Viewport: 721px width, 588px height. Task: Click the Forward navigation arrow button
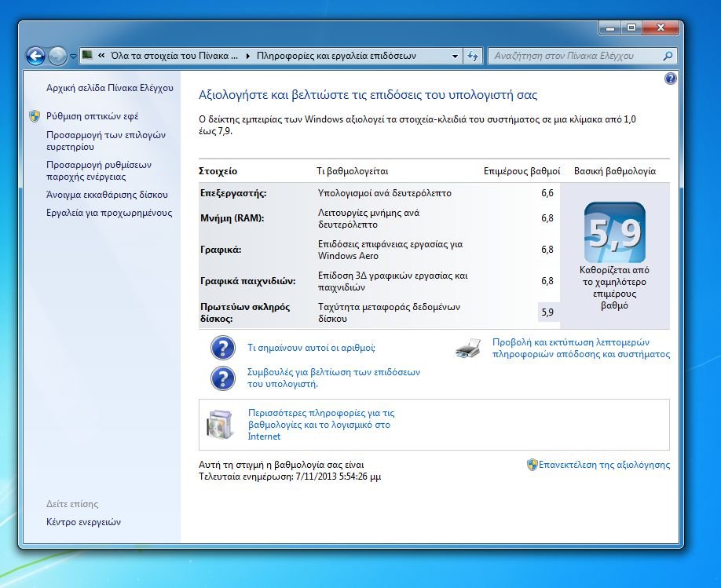[57, 56]
